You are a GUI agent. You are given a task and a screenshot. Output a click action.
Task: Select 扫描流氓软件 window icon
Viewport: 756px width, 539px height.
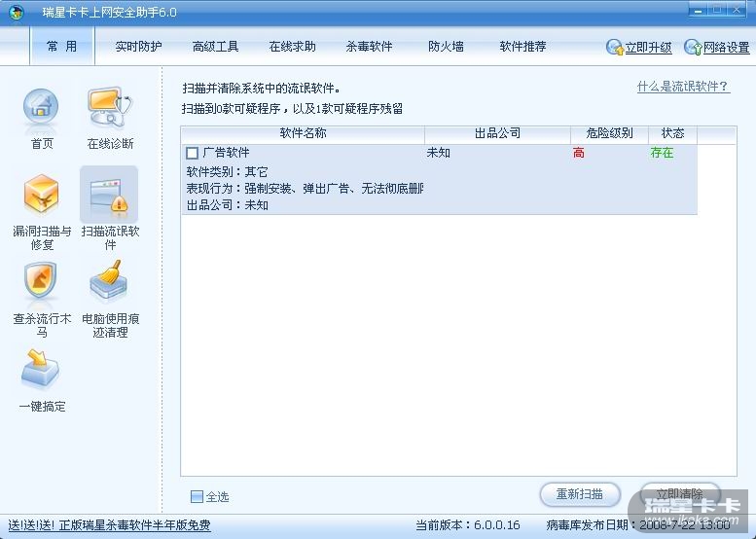(x=109, y=195)
